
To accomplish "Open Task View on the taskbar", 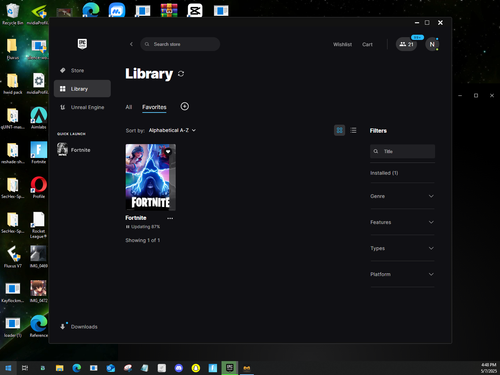I will click(25, 368).
